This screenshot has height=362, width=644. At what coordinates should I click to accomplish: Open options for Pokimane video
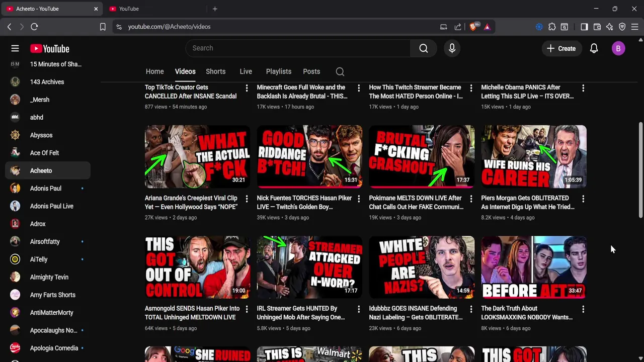pos(471,199)
